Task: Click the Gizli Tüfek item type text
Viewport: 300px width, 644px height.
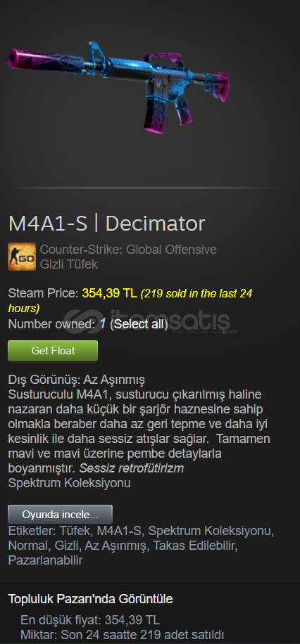Action: (x=69, y=264)
